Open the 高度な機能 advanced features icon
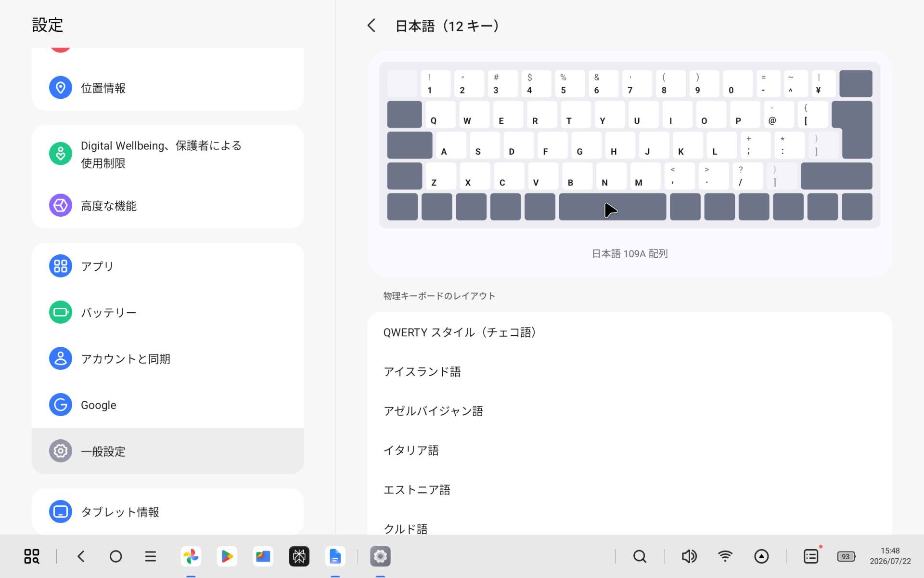Screen dimensions: 924x578 click(60, 206)
